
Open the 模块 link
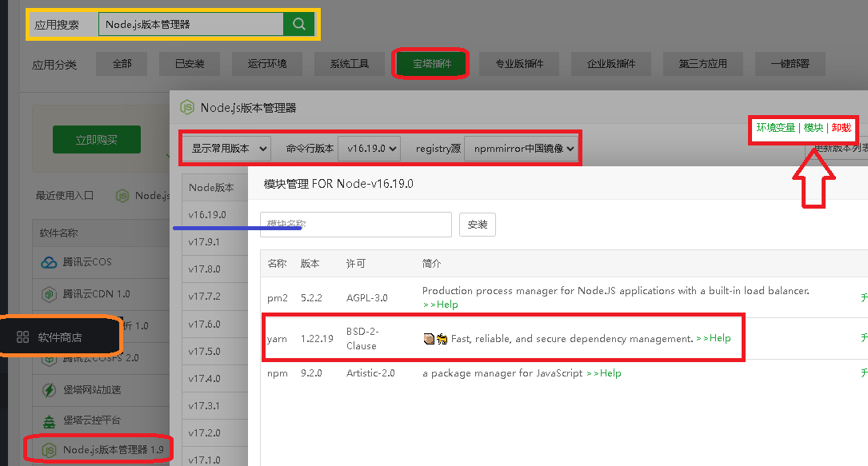click(x=813, y=128)
